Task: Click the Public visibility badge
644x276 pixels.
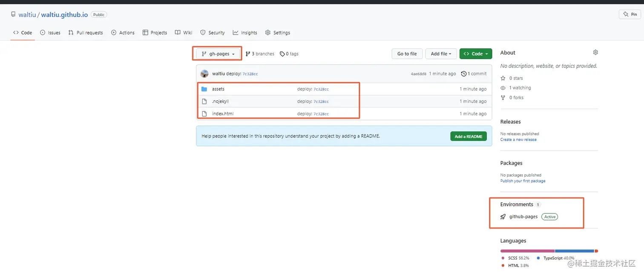Action: [x=99, y=14]
